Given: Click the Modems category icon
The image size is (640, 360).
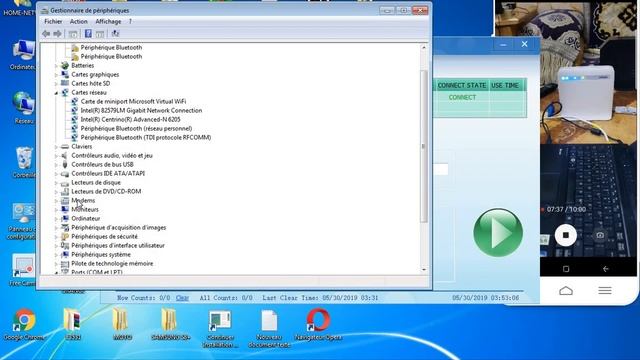Looking at the screenshot, I should 65,200.
